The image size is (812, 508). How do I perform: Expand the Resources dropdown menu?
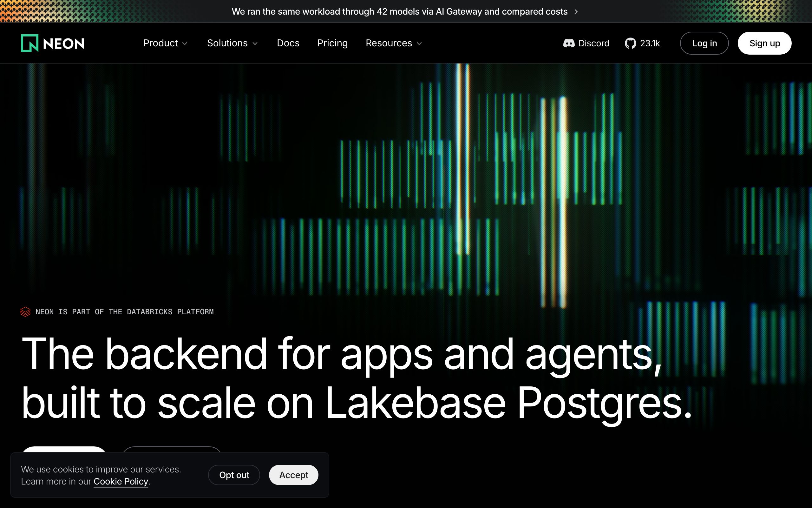tap(394, 43)
